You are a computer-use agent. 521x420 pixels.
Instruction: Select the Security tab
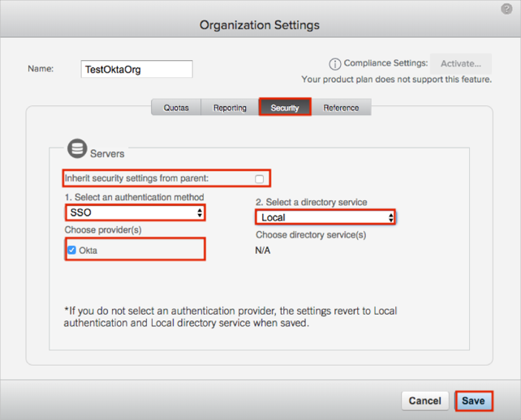point(285,108)
